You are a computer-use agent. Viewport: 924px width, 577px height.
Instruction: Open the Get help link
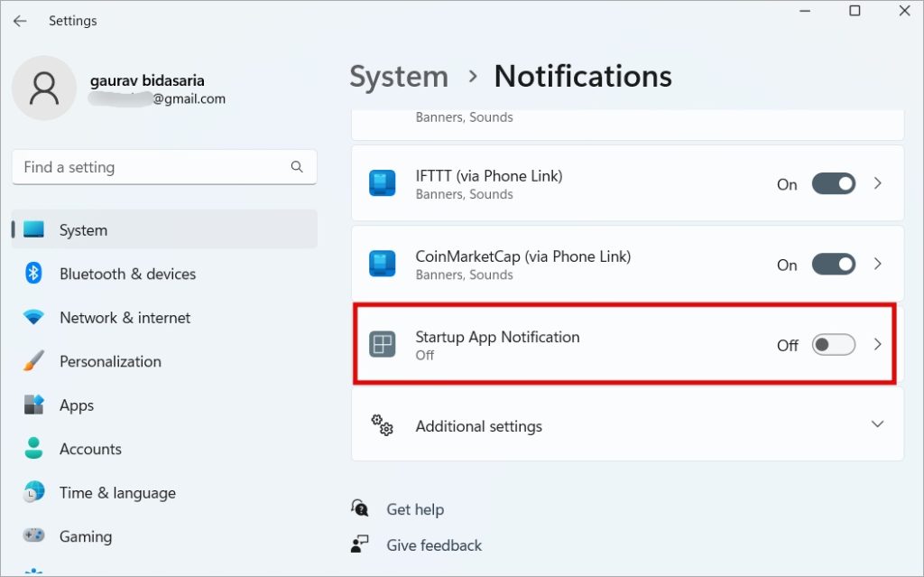(x=415, y=509)
